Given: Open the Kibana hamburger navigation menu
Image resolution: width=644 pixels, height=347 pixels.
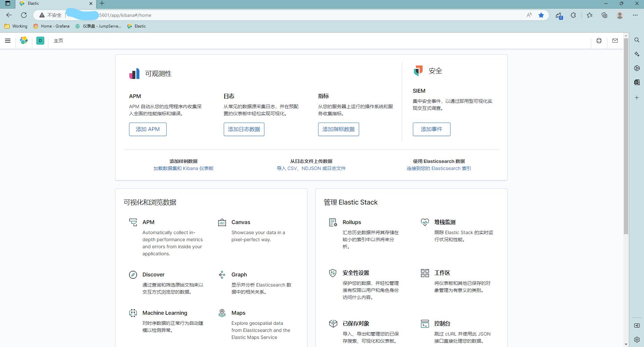Looking at the screenshot, I should [8, 41].
